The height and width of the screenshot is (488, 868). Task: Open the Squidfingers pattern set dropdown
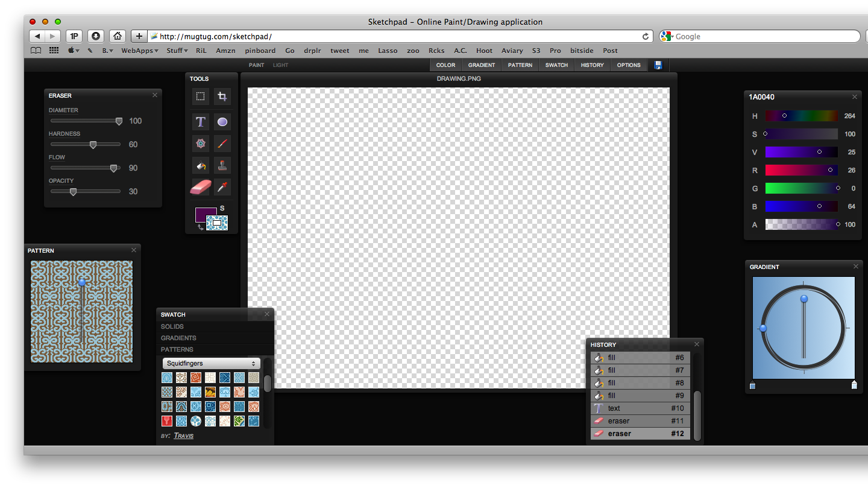coord(211,363)
